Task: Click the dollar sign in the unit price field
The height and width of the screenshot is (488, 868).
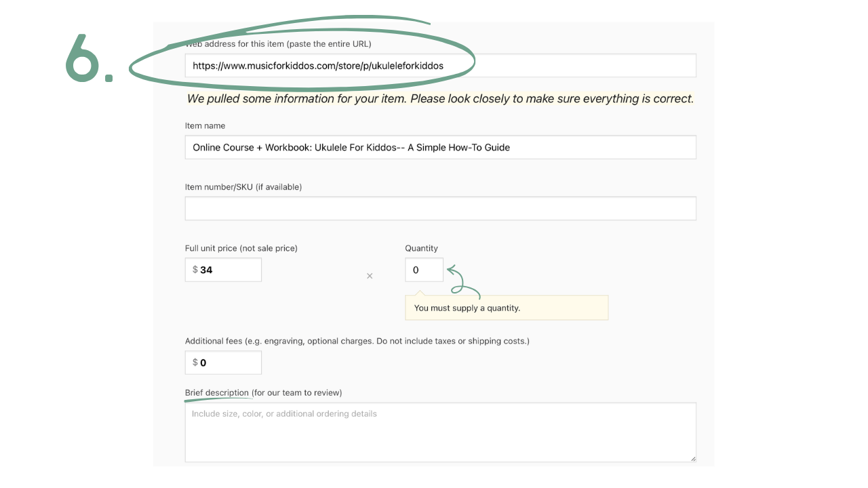Action: (x=195, y=270)
